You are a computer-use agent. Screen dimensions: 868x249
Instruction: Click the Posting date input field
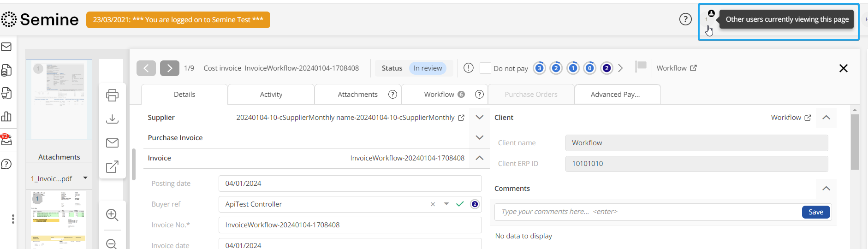(350, 184)
